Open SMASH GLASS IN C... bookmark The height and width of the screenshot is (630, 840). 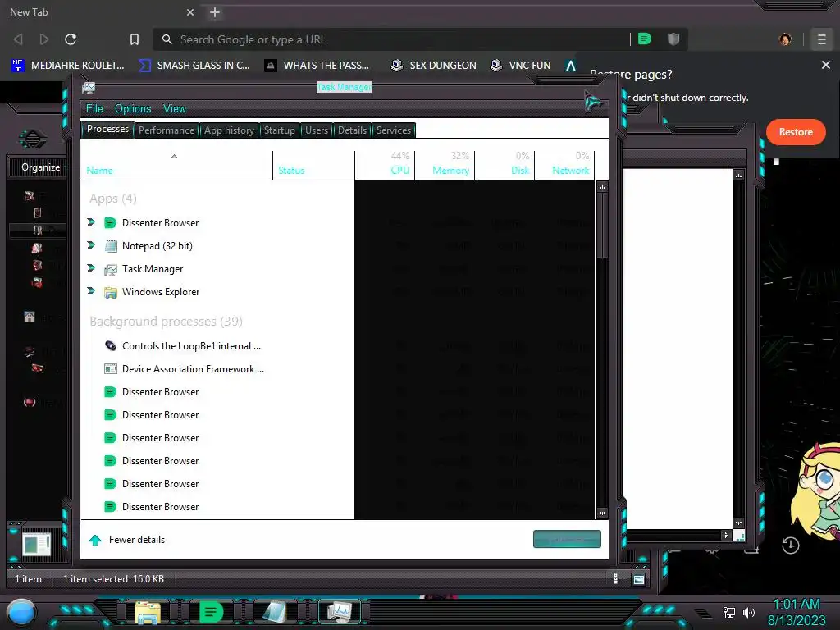[x=194, y=66]
